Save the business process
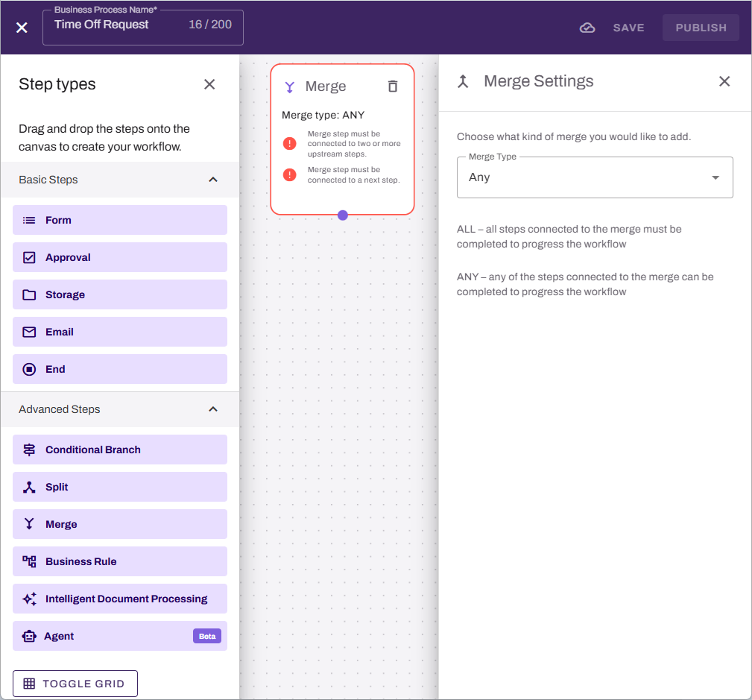Screen dimensions: 752x700 coord(628,28)
